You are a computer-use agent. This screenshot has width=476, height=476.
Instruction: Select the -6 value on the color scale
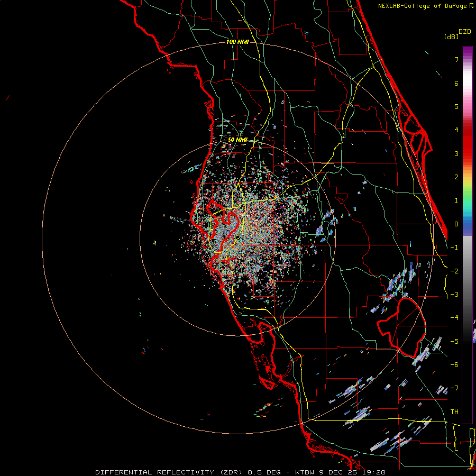[x=454, y=365]
